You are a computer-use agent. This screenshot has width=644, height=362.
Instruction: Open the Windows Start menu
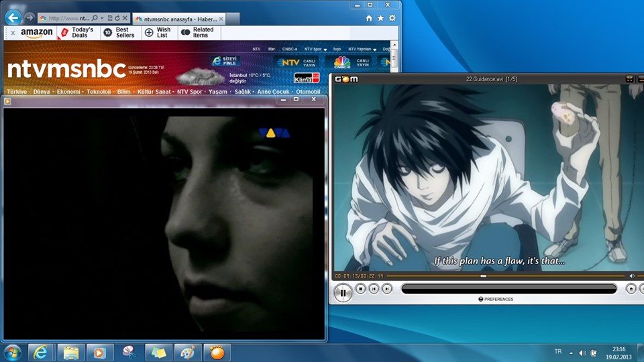point(12,353)
